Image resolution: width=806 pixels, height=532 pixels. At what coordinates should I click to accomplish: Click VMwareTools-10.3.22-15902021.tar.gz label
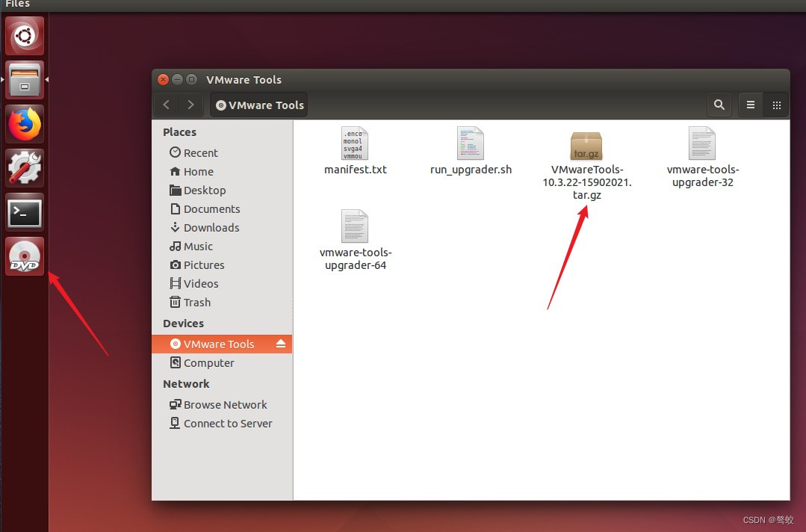[x=587, y=182]
